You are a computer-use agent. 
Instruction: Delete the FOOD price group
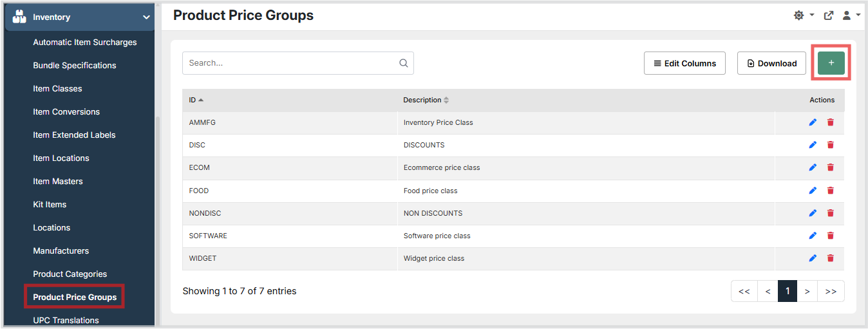(831, 191)
